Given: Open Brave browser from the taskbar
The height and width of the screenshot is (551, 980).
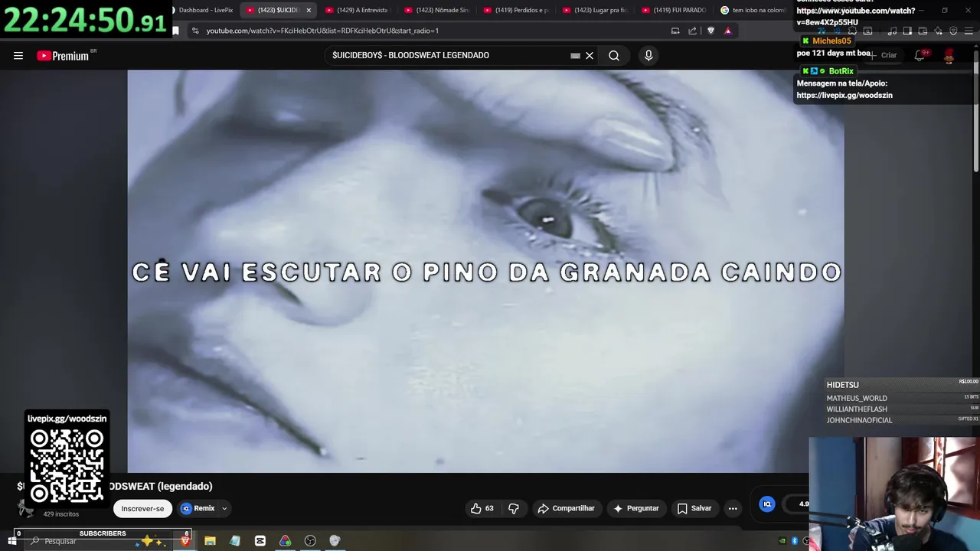Looking at the screenshot, I should coord(185,541).
